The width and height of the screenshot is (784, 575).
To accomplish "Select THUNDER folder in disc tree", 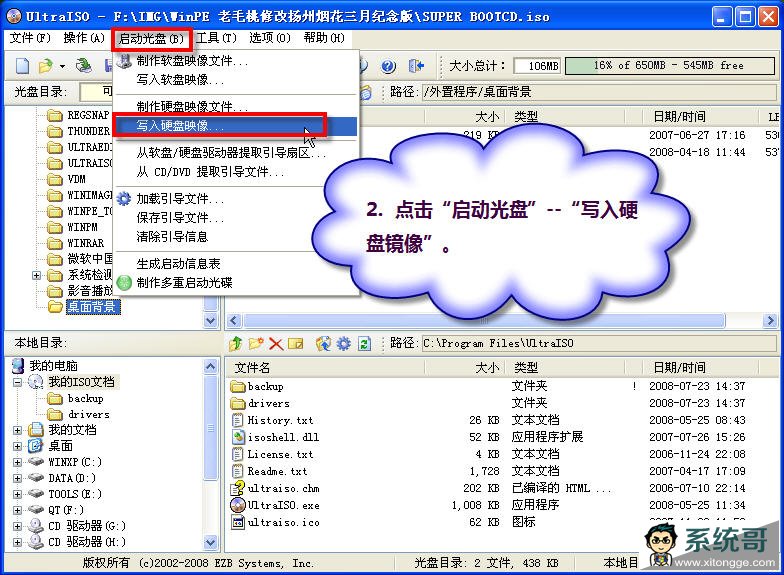I will point(78,132).
